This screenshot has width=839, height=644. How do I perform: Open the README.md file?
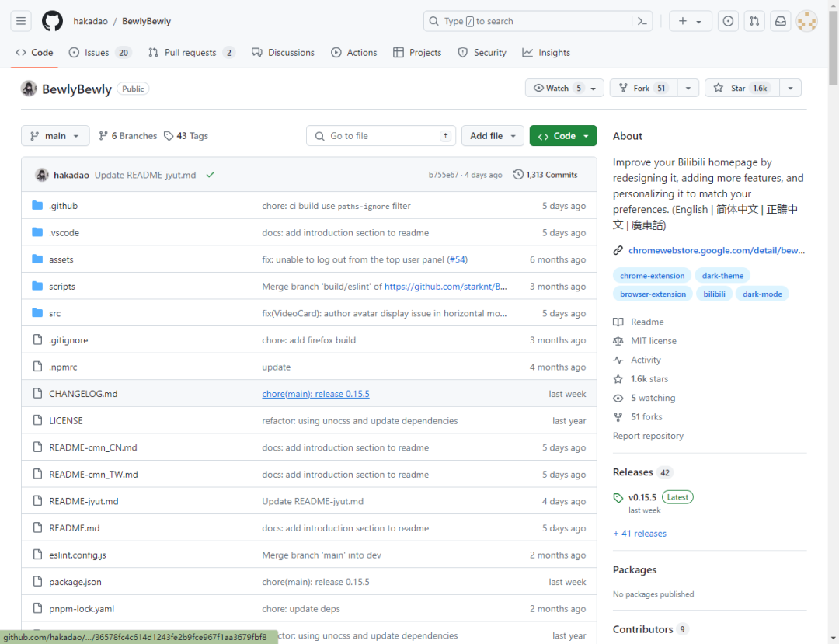pyautogui.click(x=75, y=528)
